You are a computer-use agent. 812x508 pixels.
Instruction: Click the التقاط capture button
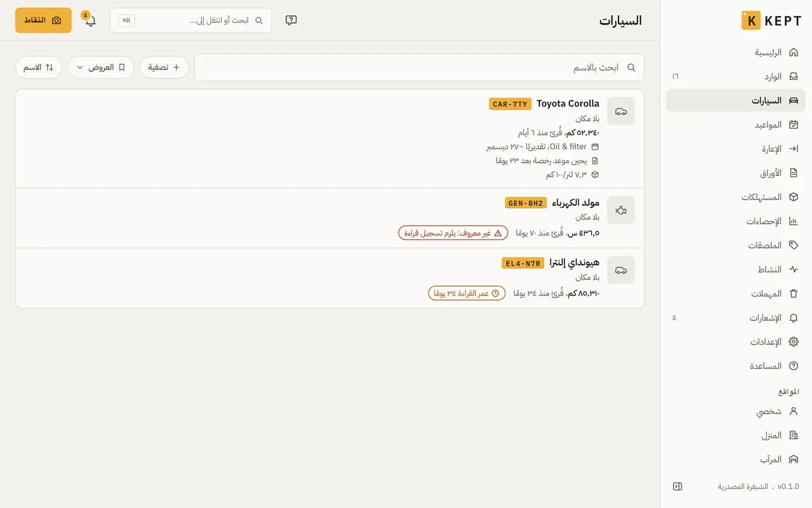[x=43, y=20]
